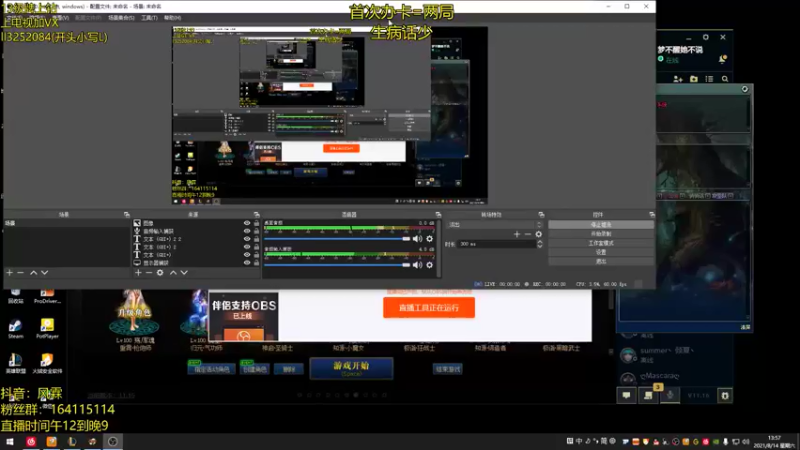
Task: Pop out the 来源 dock panel
Action: click(257, 215)
